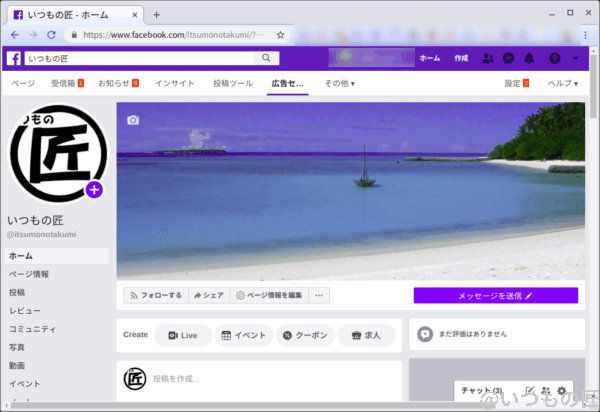Go back in browser history
Image resolution: width=600 pixels, height=412 pixels.
point(15,35)
